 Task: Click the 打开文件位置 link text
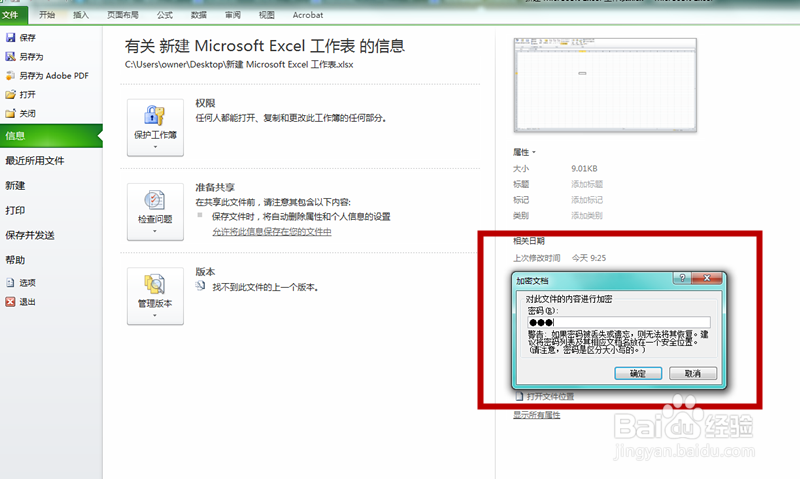pos(550,396)
